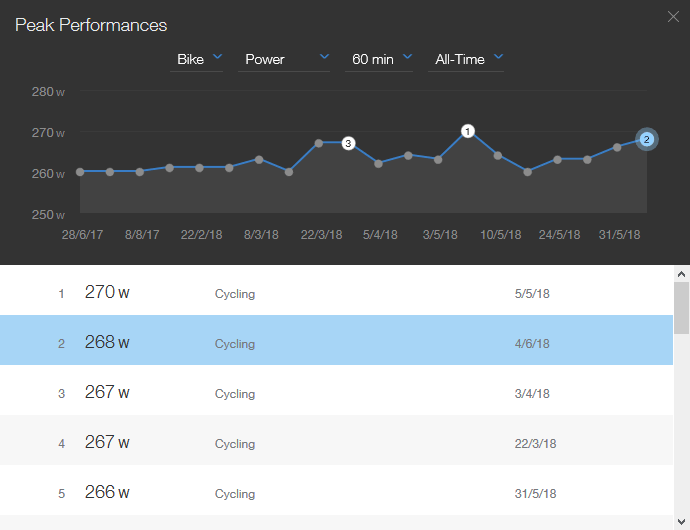Click the first chart data point above 28/6/17
This screenshot has width=690, height=530.
click(80, 172)
